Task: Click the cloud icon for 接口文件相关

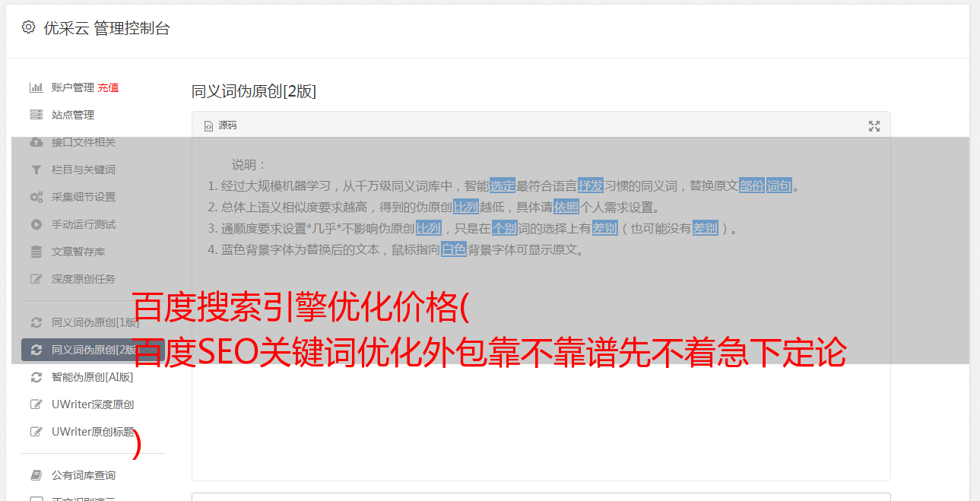Action: (36, 142)
